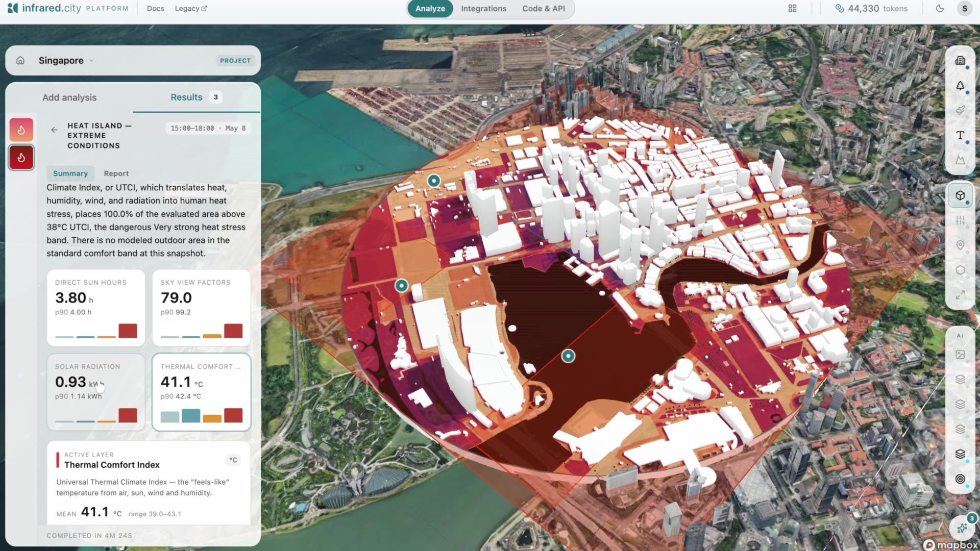Open the image picture icon under AI
Screen dimensions: 980x551
pyautogui.click(x=960, y=355)
